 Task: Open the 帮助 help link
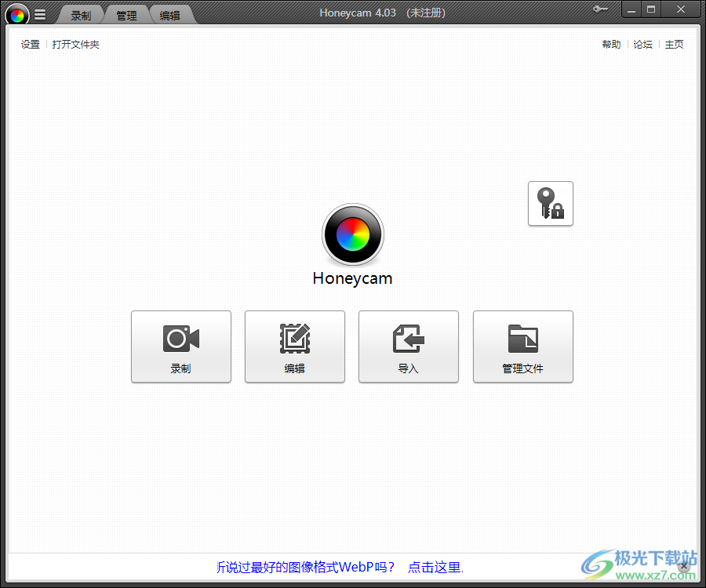coord(611,44)
